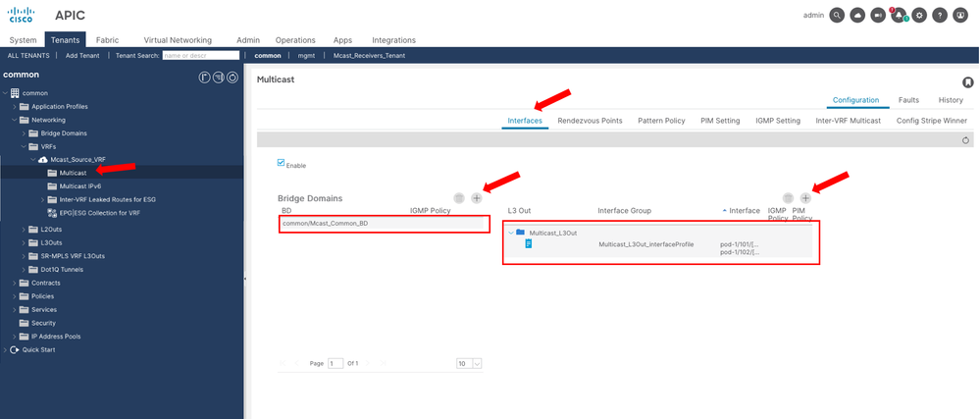This screenshot has width=980, height=419.
Task: Open Virtual Networking menu tab
Action: click(x=178, y=40)
